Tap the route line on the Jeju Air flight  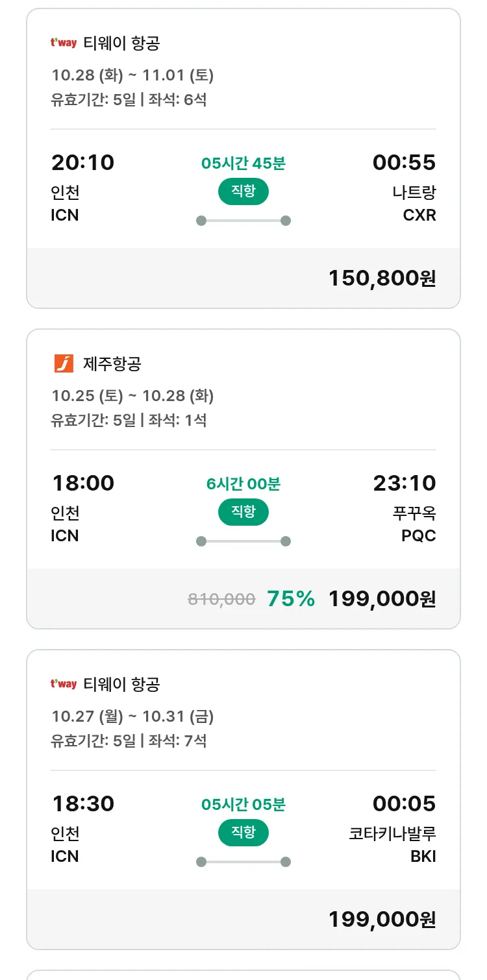(x=243, y=541)
